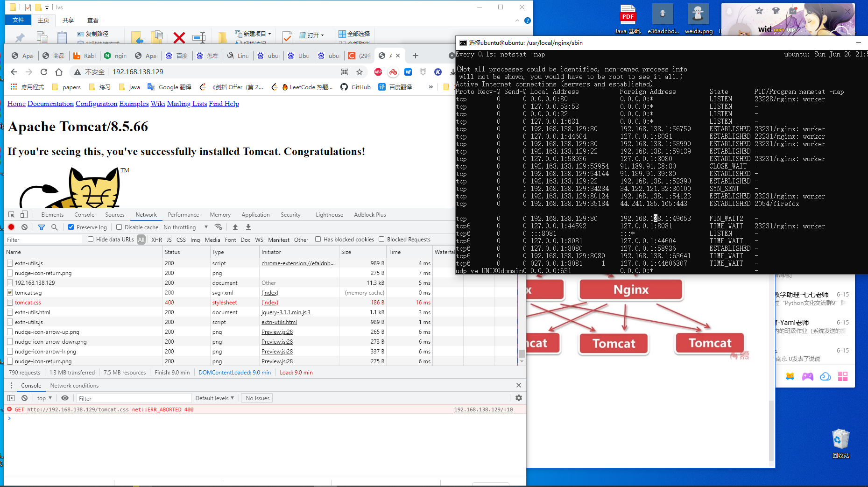Open the Performance tab in DevTools

(183, 215)
